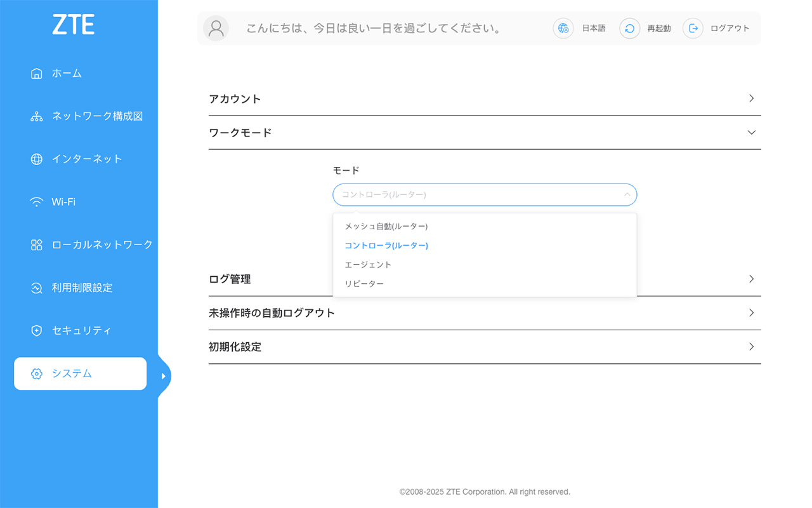This screenshot has height=508, width=812.
Task: Click the 再起動 circular restart icon
Action: (629, 28)
